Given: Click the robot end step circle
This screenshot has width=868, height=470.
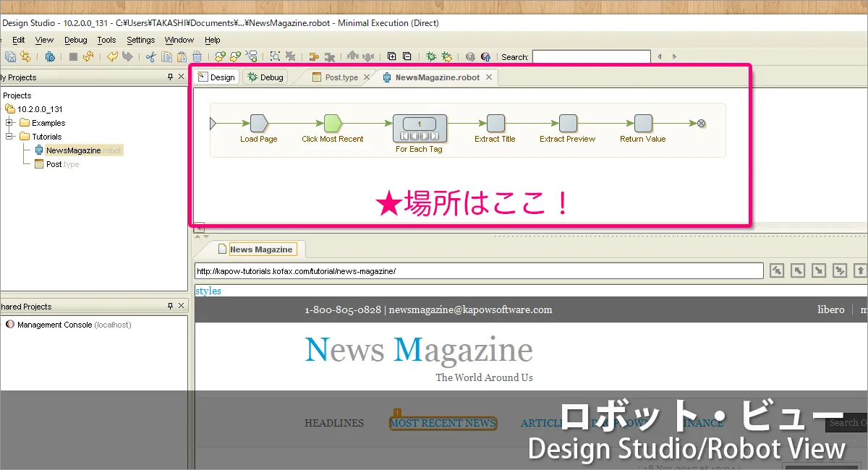Looking at the screenshot, I should [702, 124].
